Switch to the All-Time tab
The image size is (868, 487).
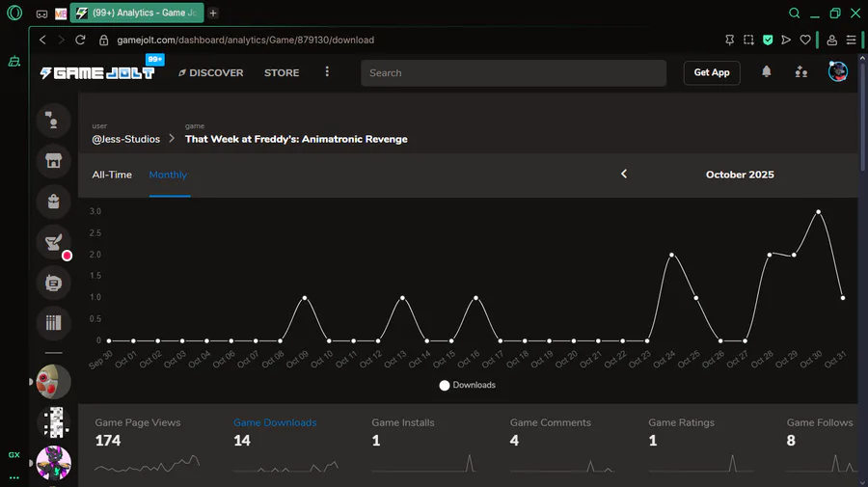coord(112,175)
